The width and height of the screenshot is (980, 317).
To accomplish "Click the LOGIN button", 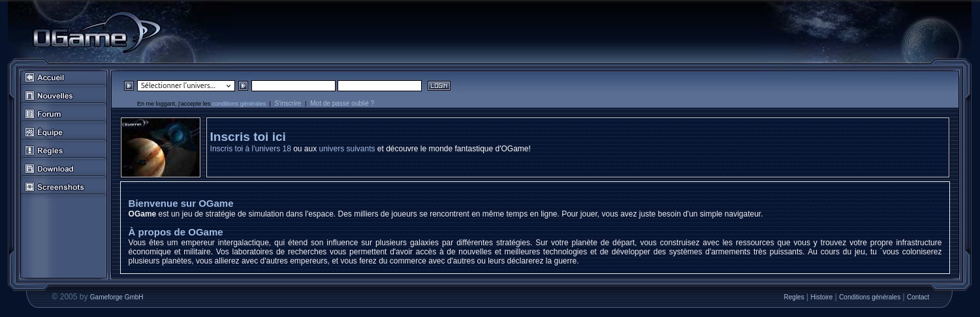I will tap(439, 85).
